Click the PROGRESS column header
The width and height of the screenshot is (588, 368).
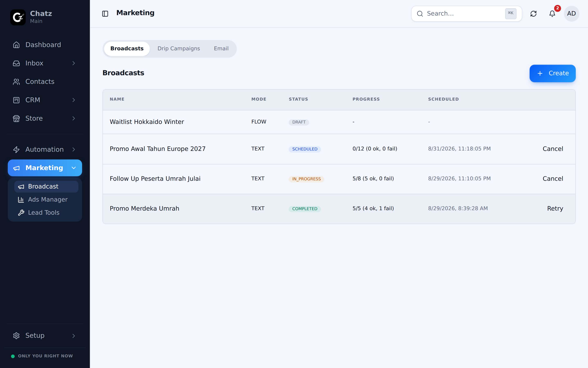click(366, 99)
